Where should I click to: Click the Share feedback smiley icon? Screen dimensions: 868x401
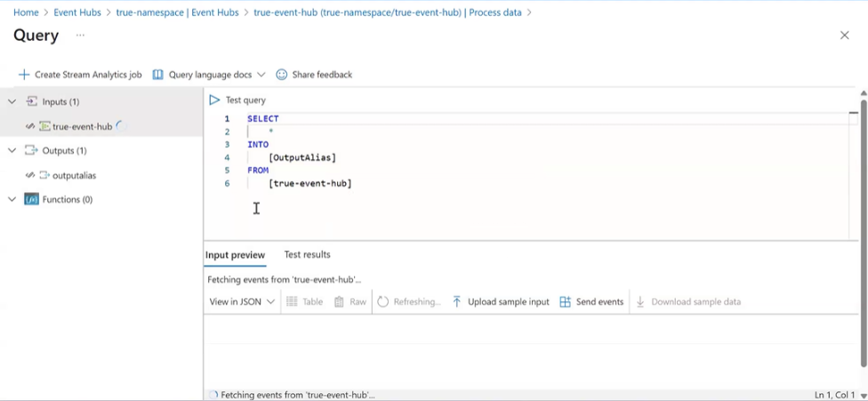pyautogui.click(x=282, y=75)
